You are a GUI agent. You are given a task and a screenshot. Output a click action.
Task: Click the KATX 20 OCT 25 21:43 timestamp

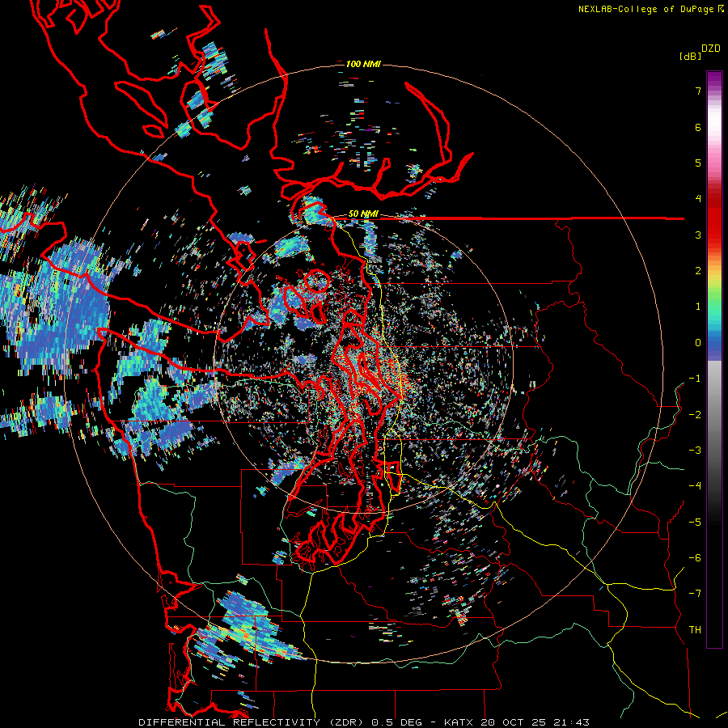click(517, 722)
